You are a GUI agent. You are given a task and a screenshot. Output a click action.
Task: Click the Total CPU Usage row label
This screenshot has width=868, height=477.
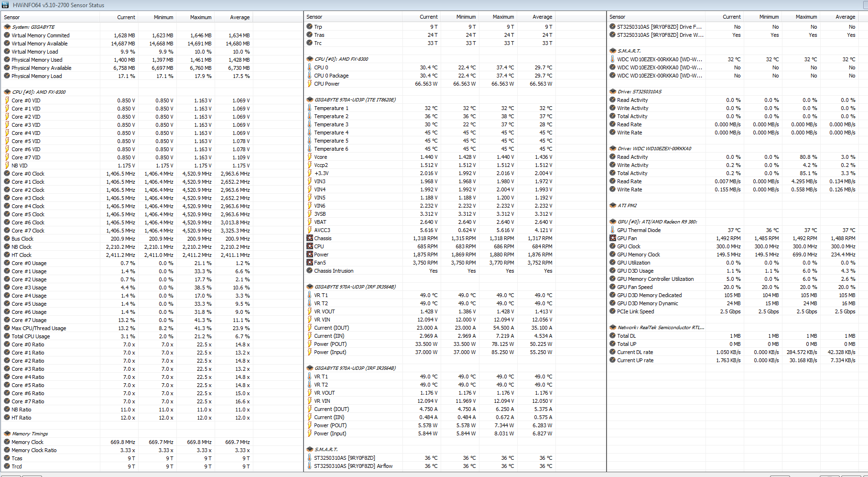tap(31, 336)
